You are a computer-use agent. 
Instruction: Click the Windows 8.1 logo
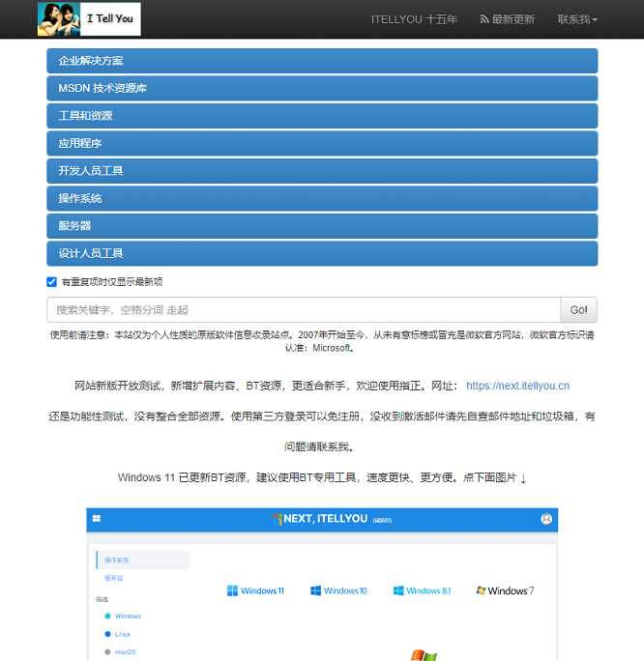[x=423, y=590]
